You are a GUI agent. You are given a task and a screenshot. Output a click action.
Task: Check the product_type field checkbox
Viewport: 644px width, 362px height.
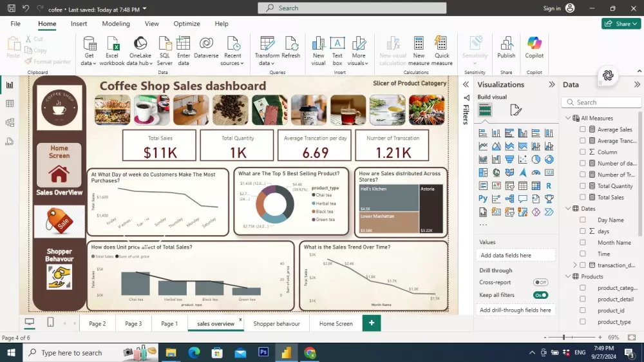pos(582,321)
